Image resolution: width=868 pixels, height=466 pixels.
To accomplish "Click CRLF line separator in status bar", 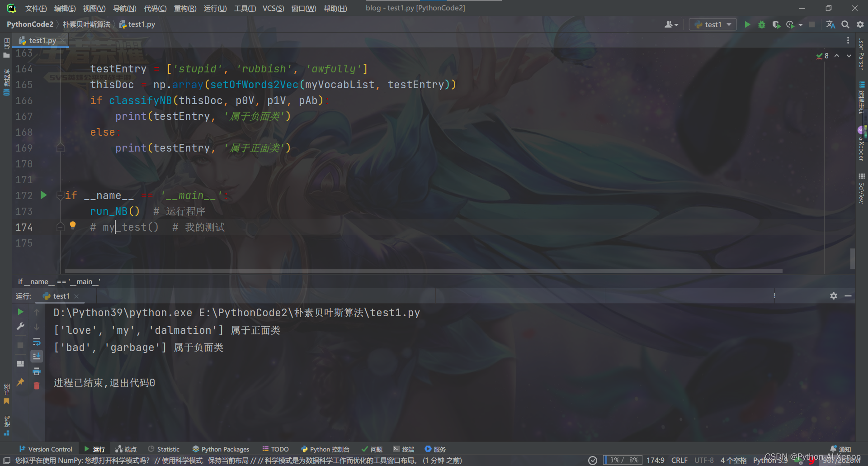I will pos(679,460).
